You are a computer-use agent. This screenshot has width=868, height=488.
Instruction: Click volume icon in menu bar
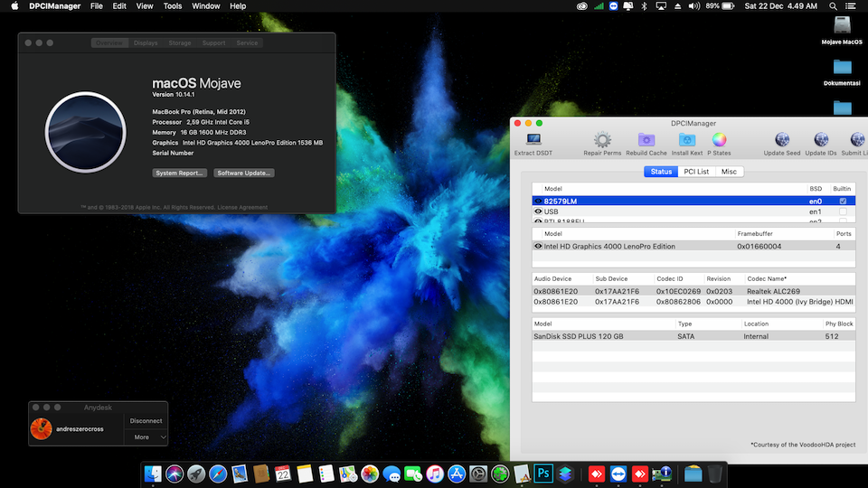point(693,6)
